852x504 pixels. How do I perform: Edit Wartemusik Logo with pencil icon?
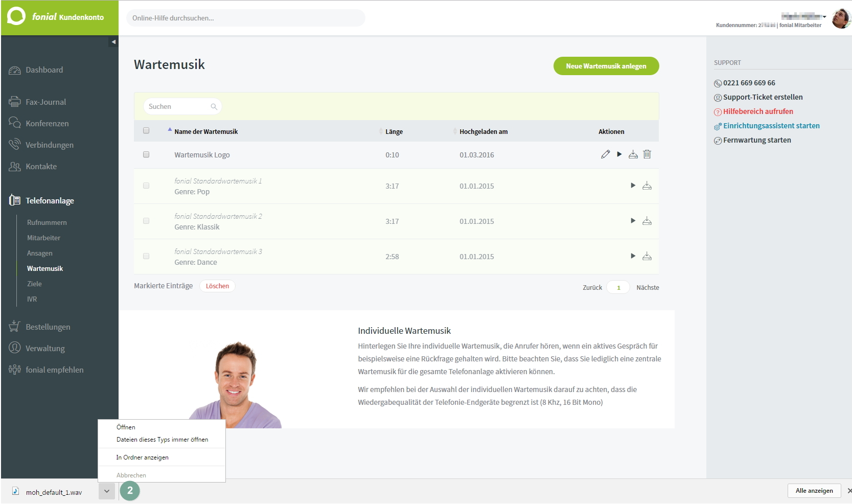pos(606,154)
